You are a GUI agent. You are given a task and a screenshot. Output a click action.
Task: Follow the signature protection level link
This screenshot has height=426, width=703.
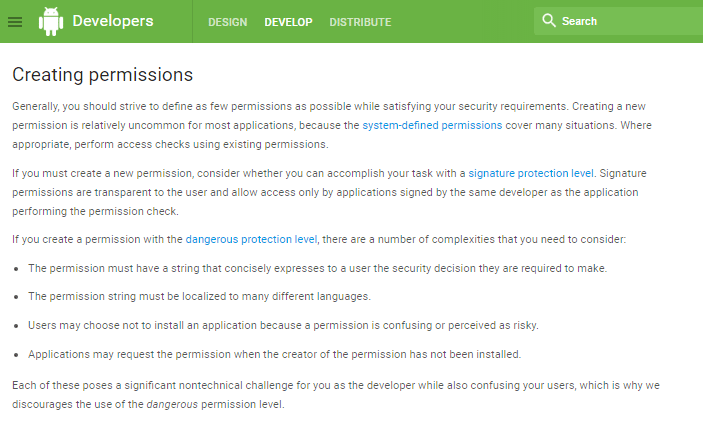tap(531, 173)
